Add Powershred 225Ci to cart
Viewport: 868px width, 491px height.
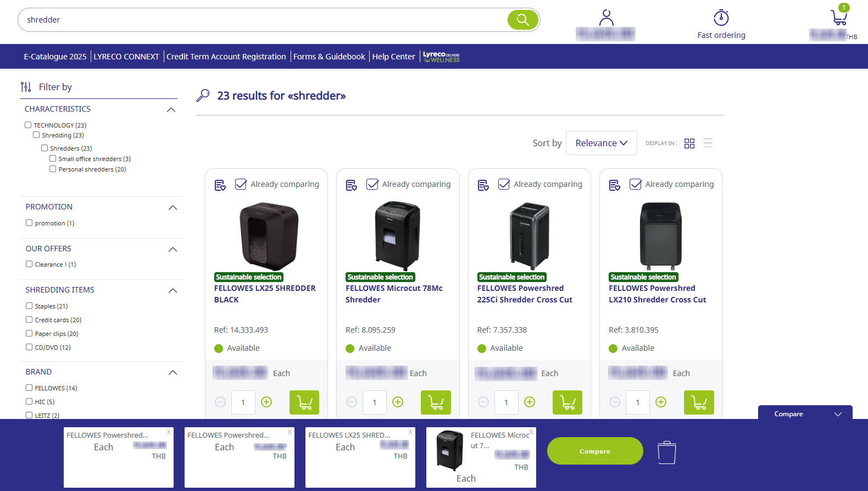[567, 402]
